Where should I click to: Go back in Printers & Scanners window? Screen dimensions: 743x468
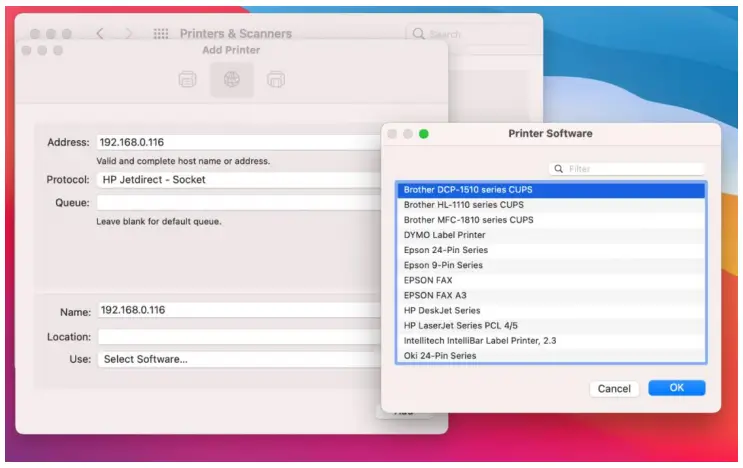[x=100, y=34]
